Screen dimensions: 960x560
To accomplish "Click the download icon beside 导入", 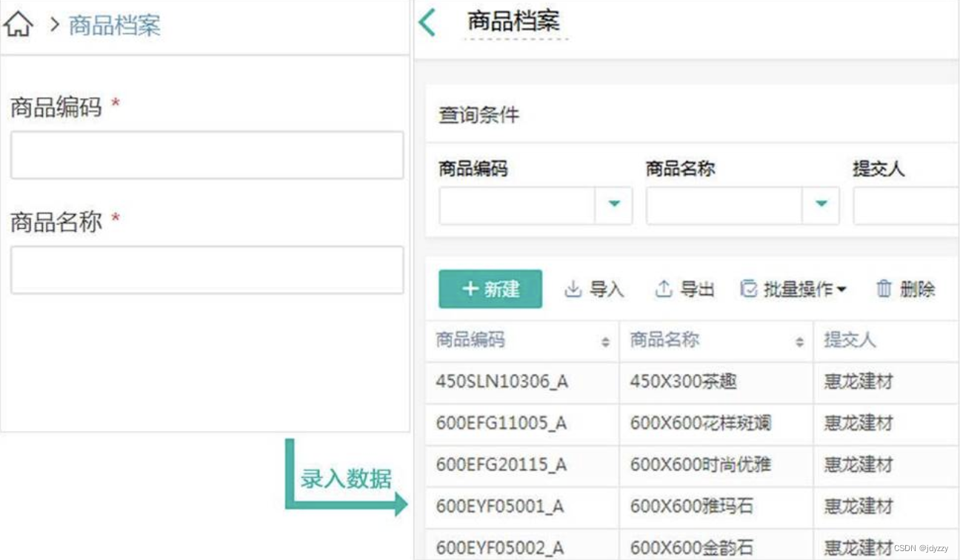I will pos(573,290).
